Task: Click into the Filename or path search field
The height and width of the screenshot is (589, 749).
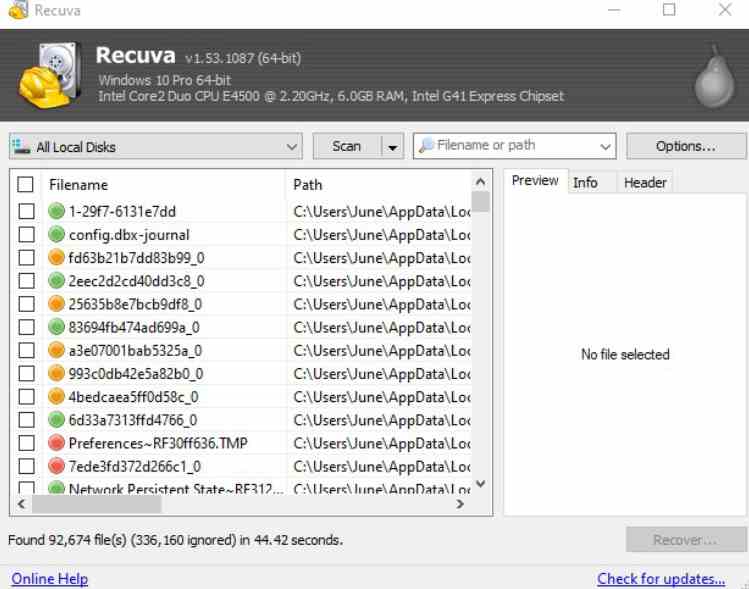Action: [515, 145]
